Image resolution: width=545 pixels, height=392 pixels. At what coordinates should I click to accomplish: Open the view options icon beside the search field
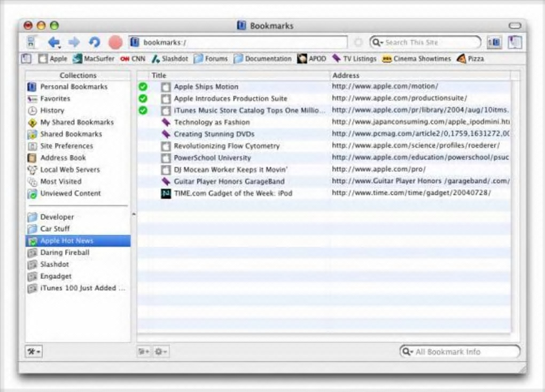click(x=494, y=42)
